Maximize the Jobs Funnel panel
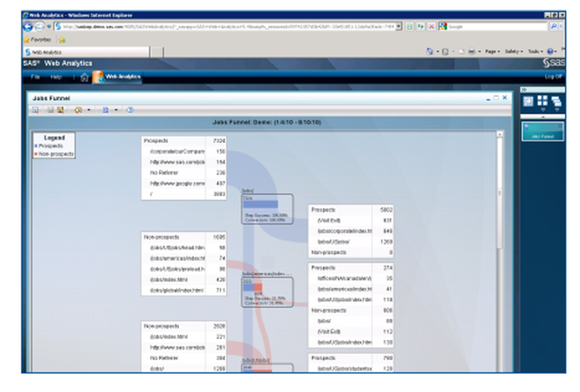Screen dimensions: 580x392 click(496, 97)
